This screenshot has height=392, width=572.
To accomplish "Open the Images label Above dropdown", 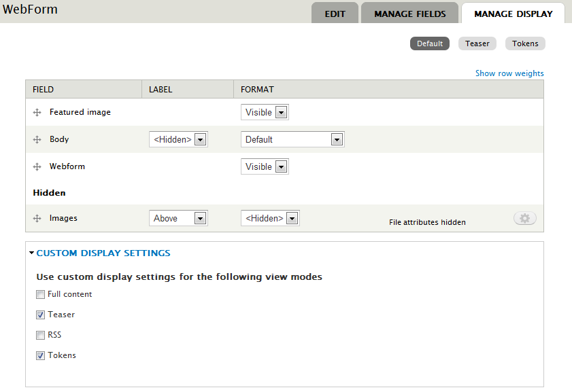I will click(x=178, y=218).
